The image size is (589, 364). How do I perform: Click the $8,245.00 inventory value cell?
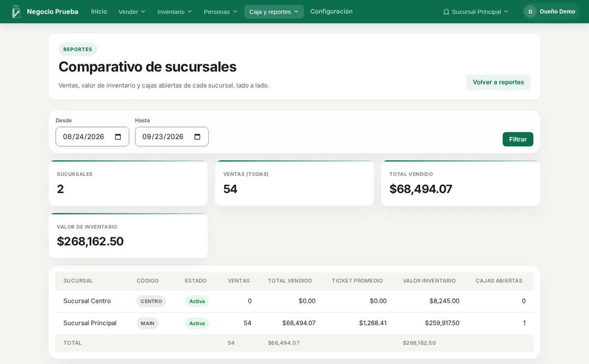(444, 301)
